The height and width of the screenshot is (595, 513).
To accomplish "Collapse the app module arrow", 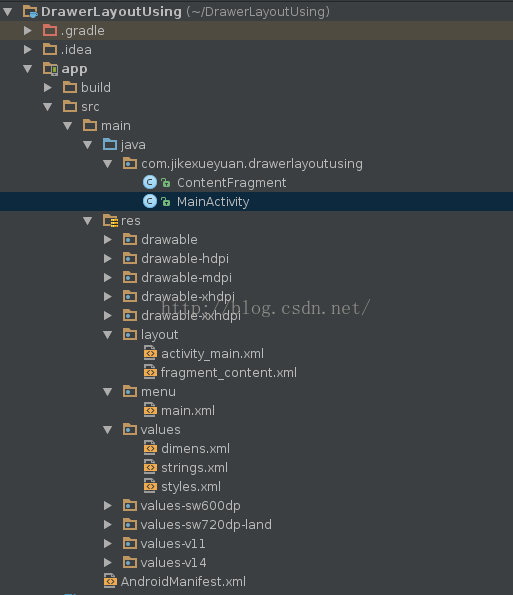I will (28, 69).
